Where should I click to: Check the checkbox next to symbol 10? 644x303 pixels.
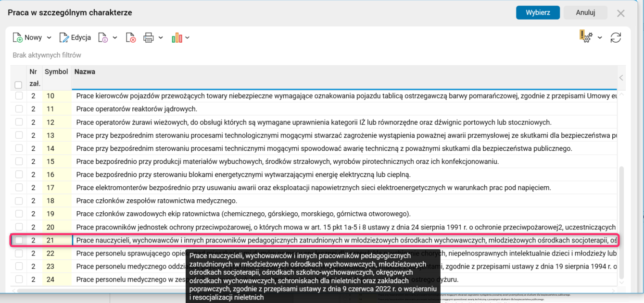[x=18, y=96]
